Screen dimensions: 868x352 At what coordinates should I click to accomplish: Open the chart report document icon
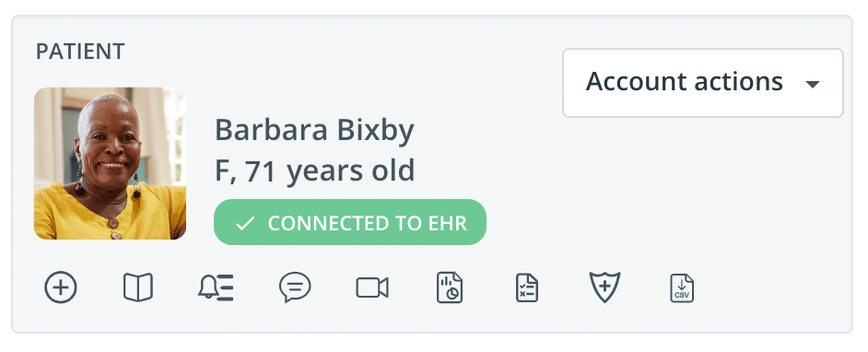tap(450, 287)
